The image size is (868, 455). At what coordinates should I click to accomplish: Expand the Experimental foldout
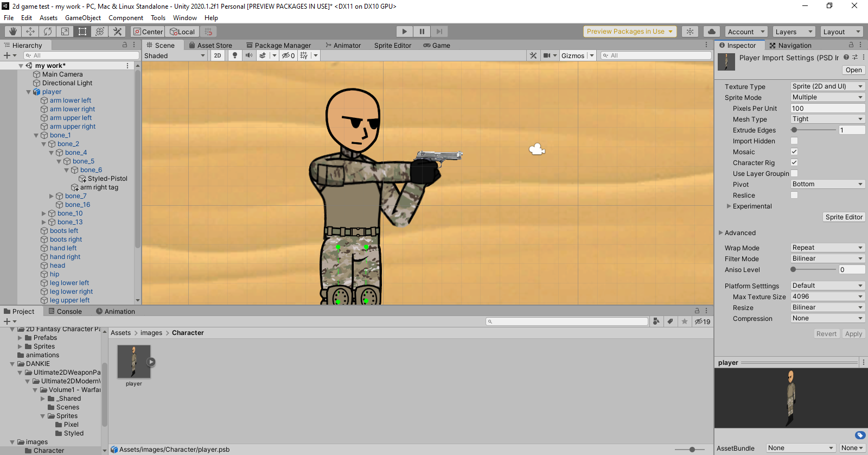pos(729,206)
